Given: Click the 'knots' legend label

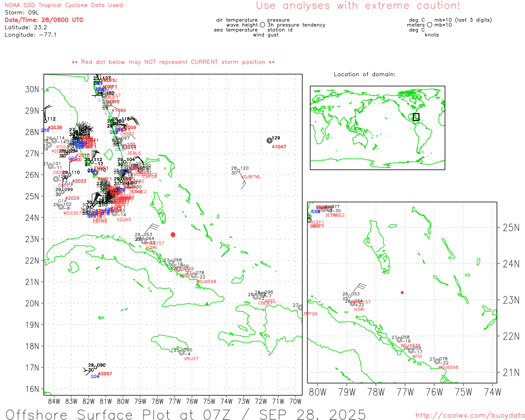Looking at the screenshot, I should click(432, 35).
